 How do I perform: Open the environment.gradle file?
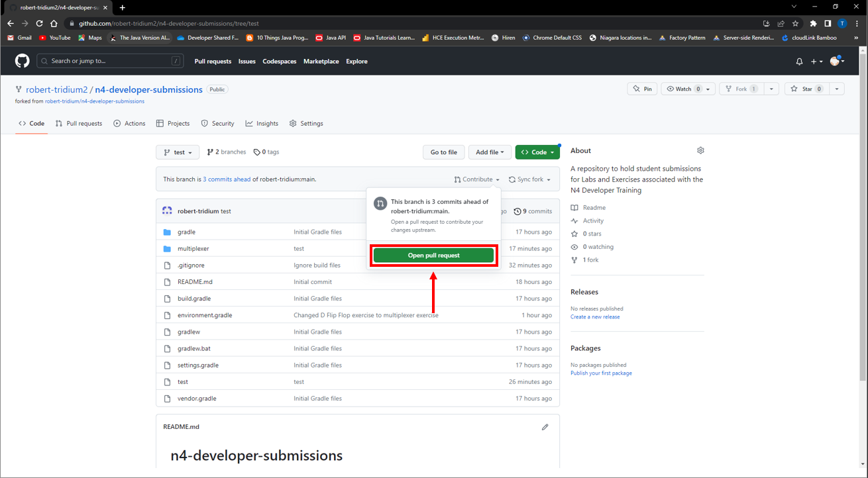coord(205,316)
